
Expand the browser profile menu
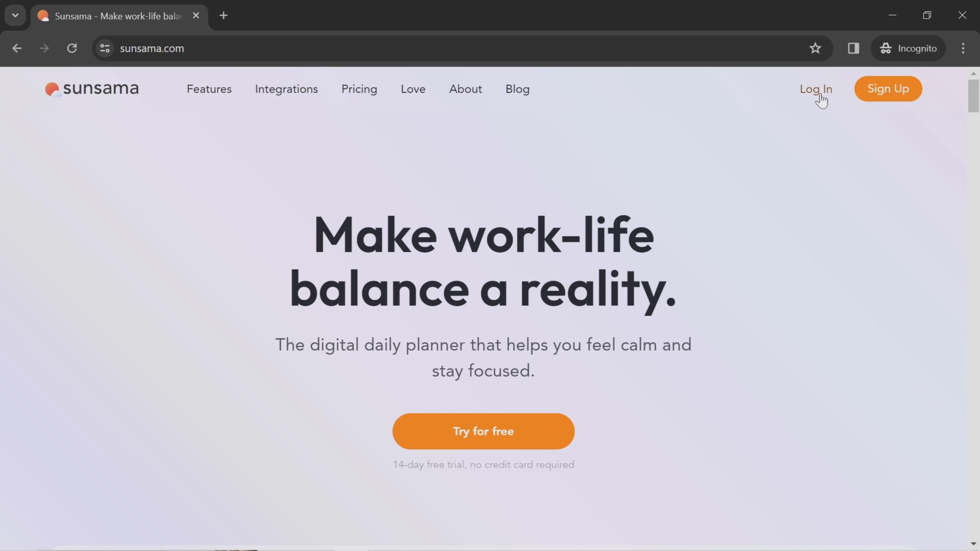[x=908, y=48]
